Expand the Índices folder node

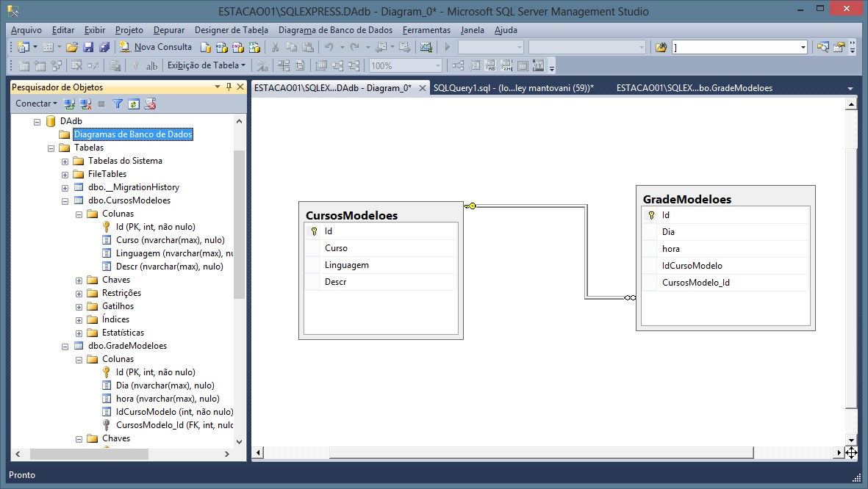(79, 319)
